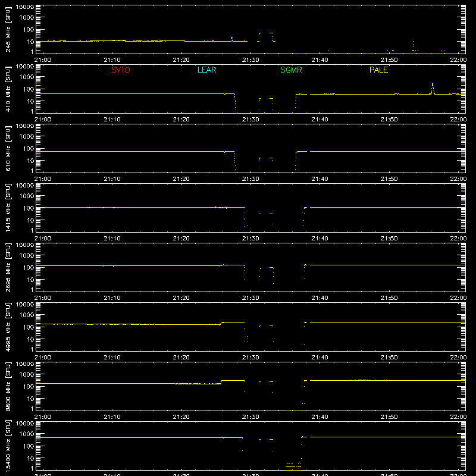This screenshot has width=476, height=476.
Task: Select the 4995 MHz [SFU] axis title
Action: (x=8, y=327)
